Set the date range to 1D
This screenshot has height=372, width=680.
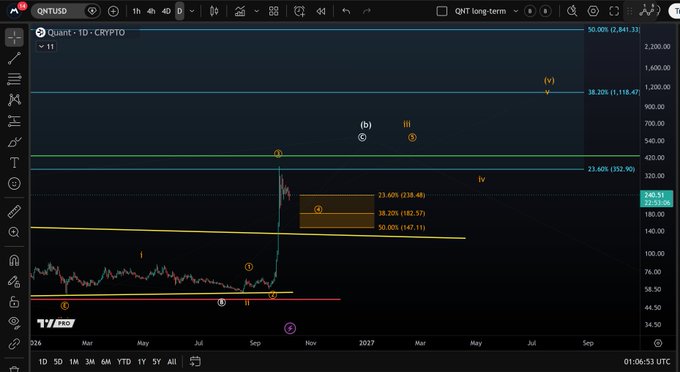(x=42, y=361)
